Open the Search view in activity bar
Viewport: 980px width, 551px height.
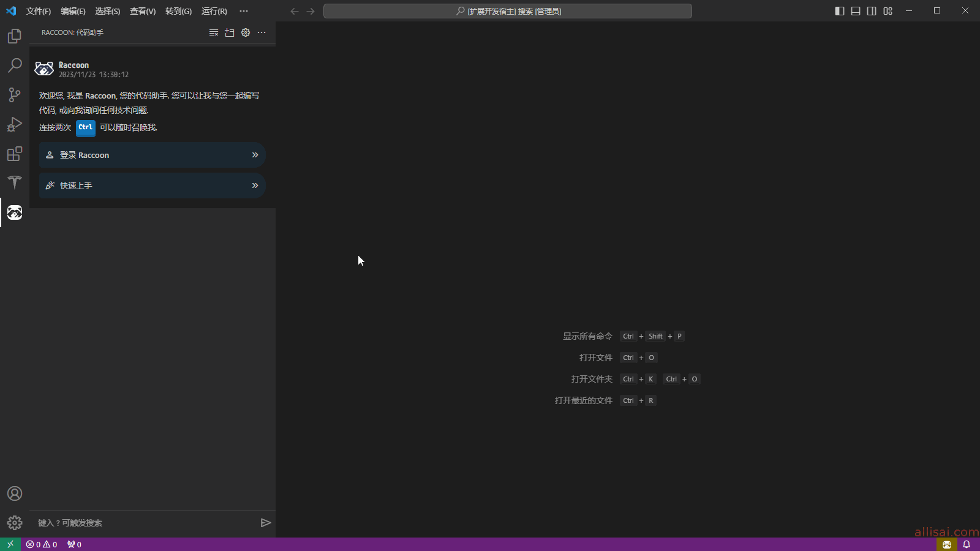click(15, 66)
